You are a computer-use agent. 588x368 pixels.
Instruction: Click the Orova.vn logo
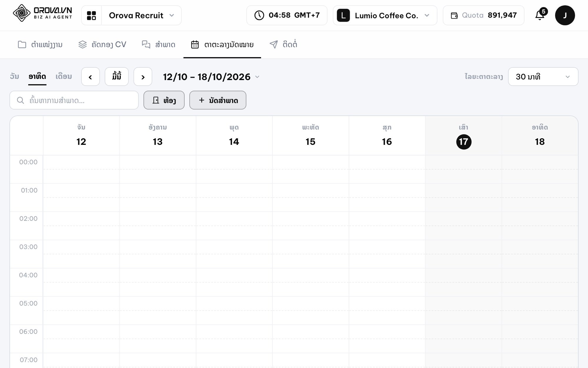42,13
